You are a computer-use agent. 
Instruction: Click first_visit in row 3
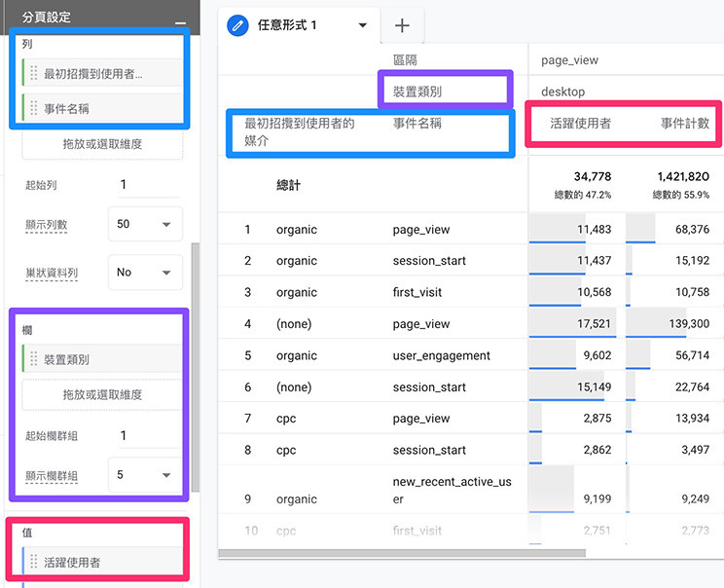[416, 292]
